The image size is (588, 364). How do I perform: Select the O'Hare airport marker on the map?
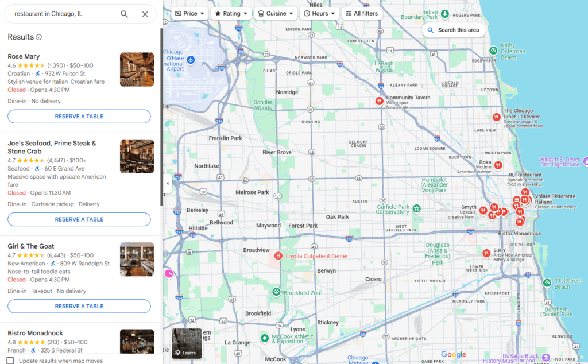tap(190, 59)
